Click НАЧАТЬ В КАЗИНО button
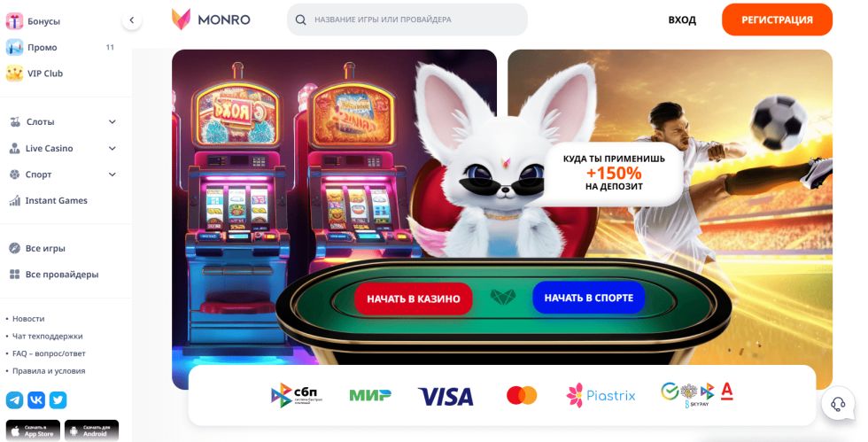868x442 pixels. [x=413, y=299]
